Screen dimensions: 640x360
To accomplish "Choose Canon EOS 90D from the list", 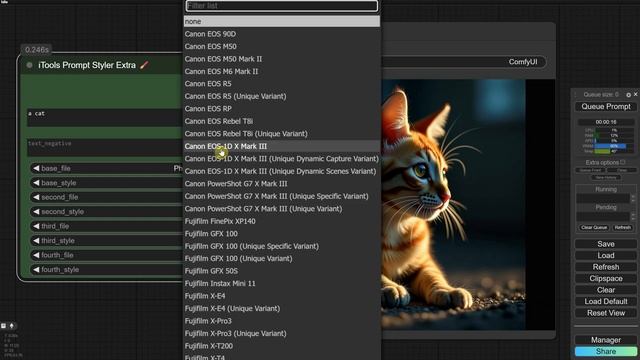I will coord(282,34).
